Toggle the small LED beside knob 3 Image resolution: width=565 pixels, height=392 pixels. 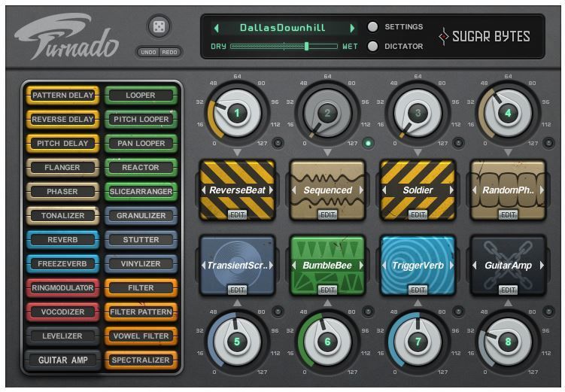(x=458, y=143)
